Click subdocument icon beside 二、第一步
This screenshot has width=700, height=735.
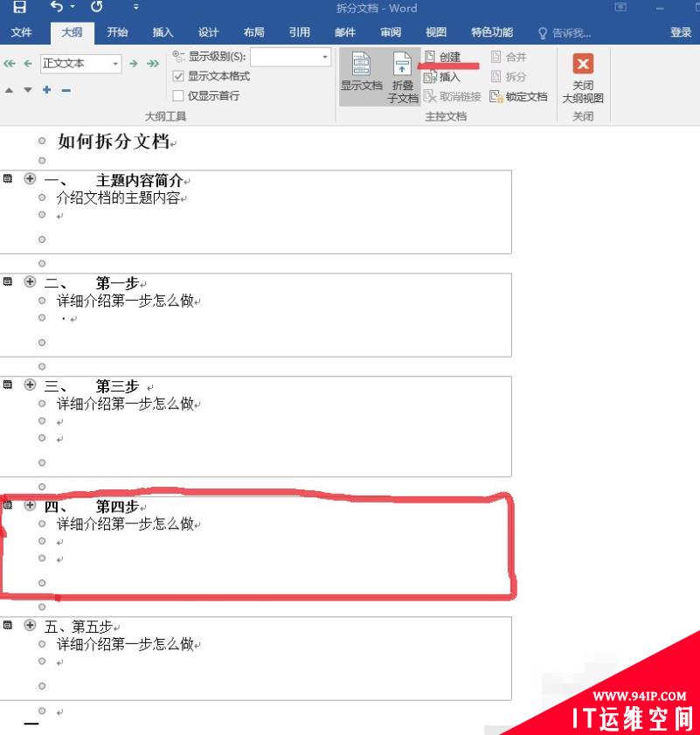point(8,281)
